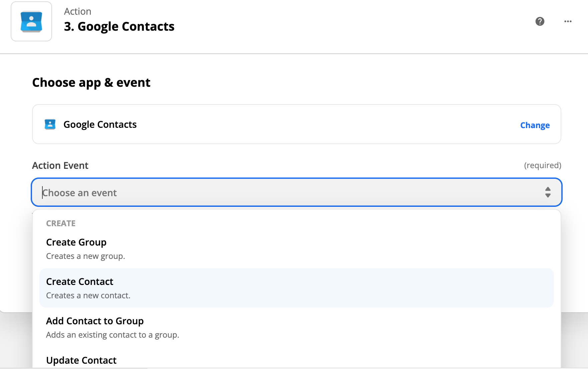The width and height of the screenshot is (588, 369).
Task: Click the Choose app & event heading
Action: (91, 82)
